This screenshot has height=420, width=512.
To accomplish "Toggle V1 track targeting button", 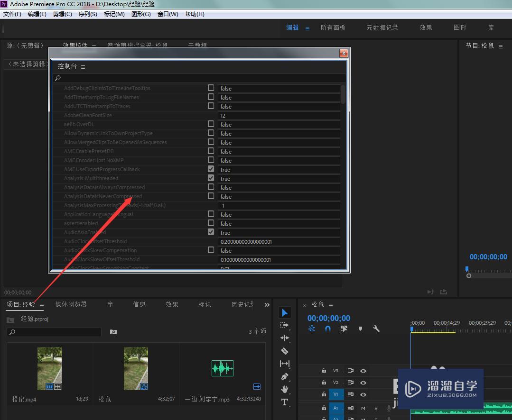I will click(x=336, y=394).
